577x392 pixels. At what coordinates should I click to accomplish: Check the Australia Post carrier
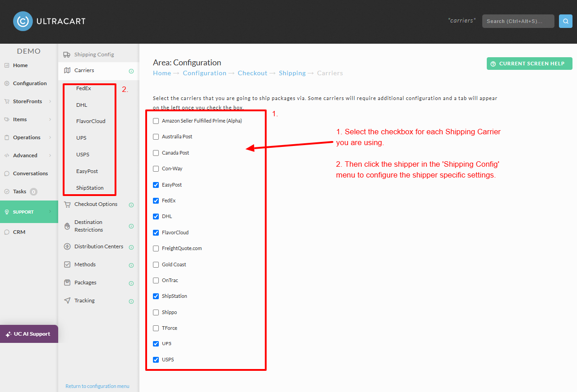[x=156, y=137]
